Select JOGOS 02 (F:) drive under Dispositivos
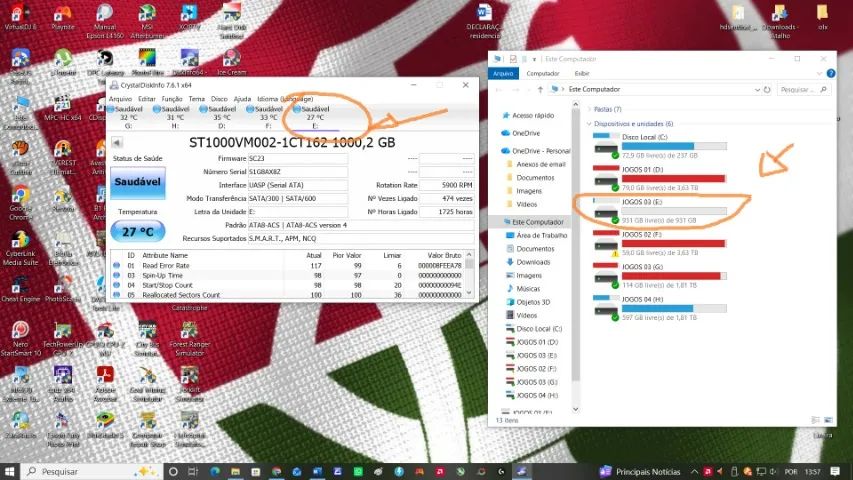853x480 pixels. tap(660, 243)
